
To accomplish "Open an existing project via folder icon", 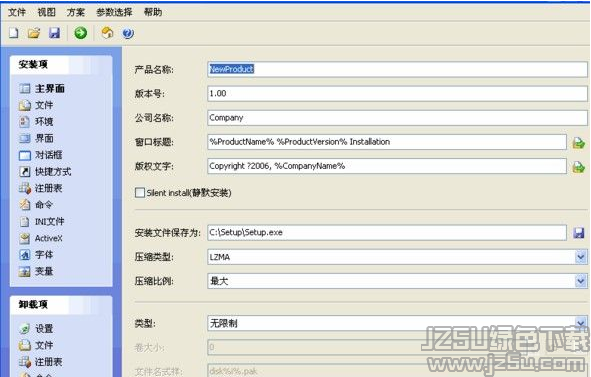I will [34, 33].
